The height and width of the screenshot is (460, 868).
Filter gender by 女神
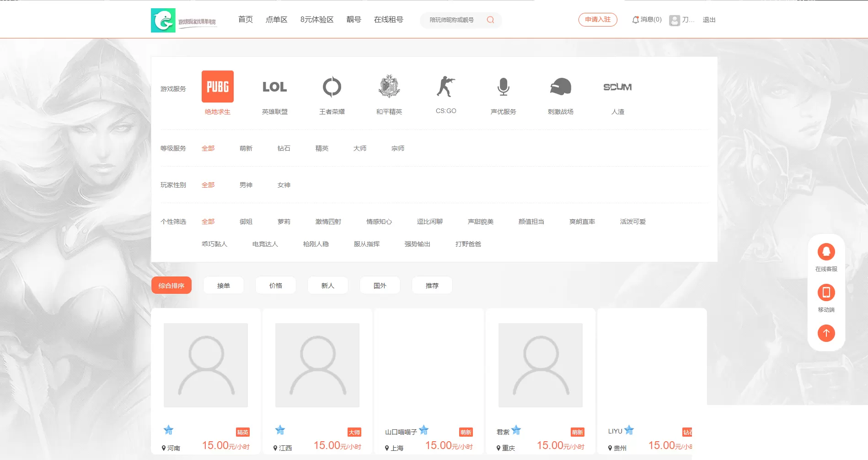(x=284, y=185)
